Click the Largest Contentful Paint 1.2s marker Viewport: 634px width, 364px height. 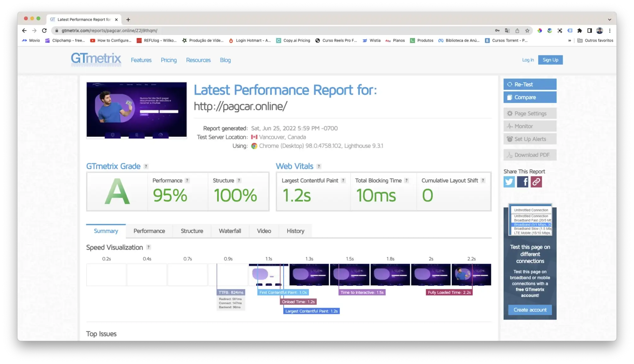[x=311, y=311]
